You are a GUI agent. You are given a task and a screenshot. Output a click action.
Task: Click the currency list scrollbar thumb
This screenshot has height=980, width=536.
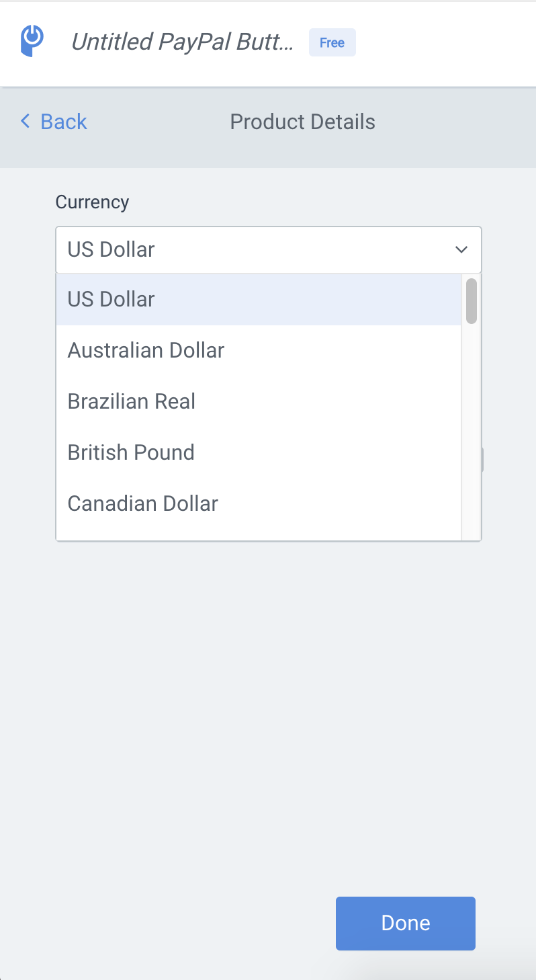tap(472, 300)
